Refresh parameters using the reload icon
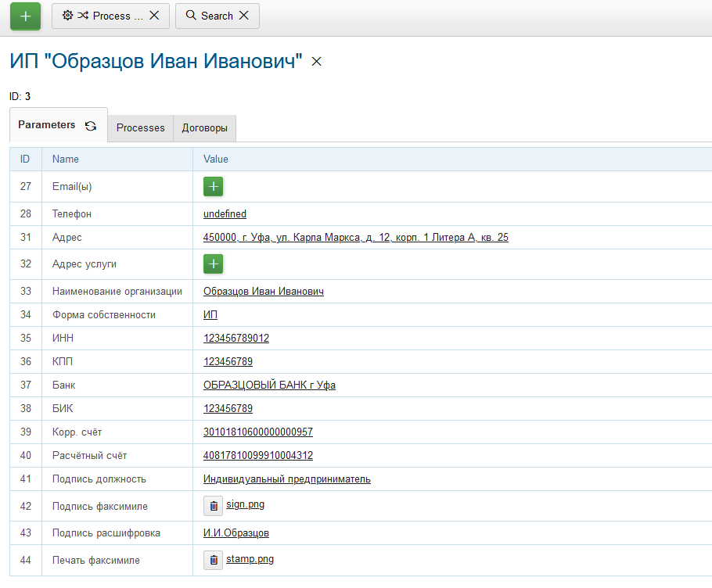This screenshot has width=712, height=588. (x=91, y=126)
